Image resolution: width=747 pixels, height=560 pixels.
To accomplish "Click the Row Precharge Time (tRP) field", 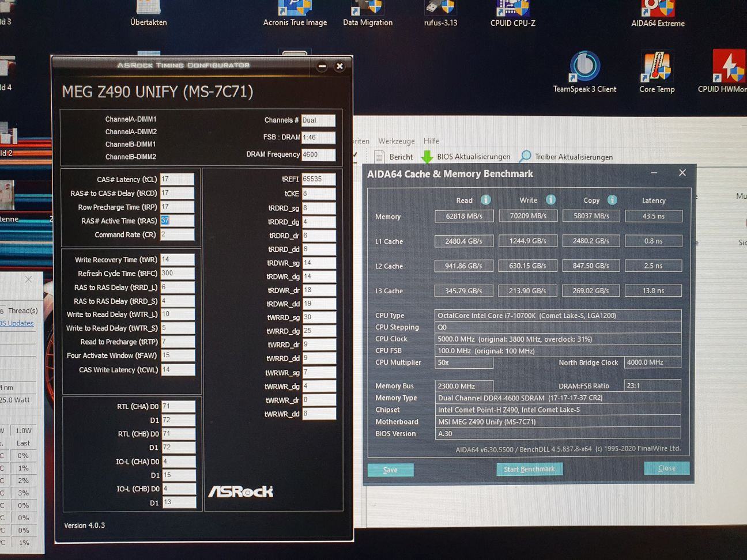I will point(177,207).
